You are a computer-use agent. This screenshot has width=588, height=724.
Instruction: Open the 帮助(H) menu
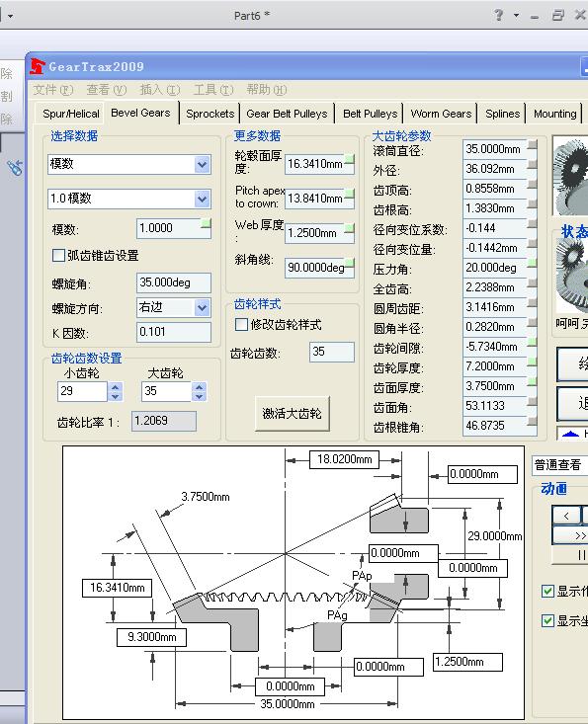pos(267,90)
